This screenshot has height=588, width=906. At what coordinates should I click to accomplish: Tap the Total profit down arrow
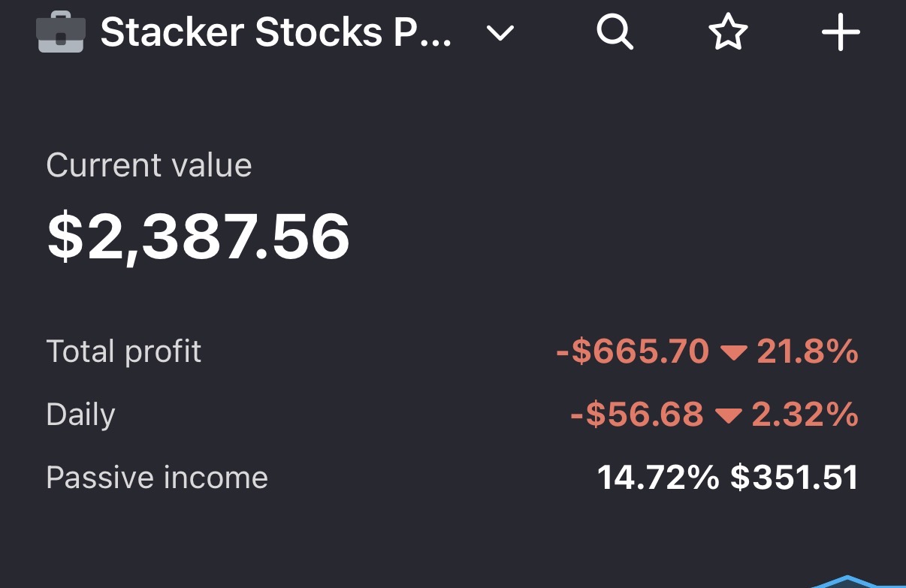coord(732,352)
